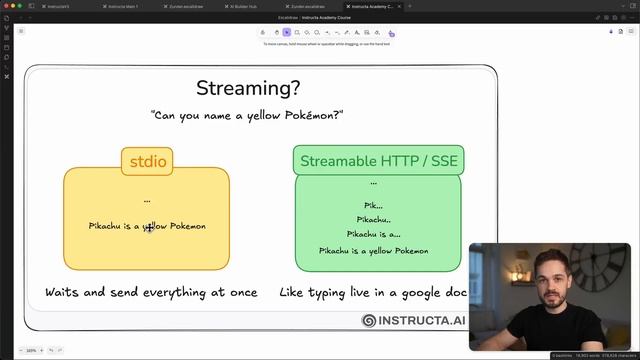This screenshot has width=640, height=360.
Task: Select the Pikachu is a... text line
Action: (x=373, y=234)
